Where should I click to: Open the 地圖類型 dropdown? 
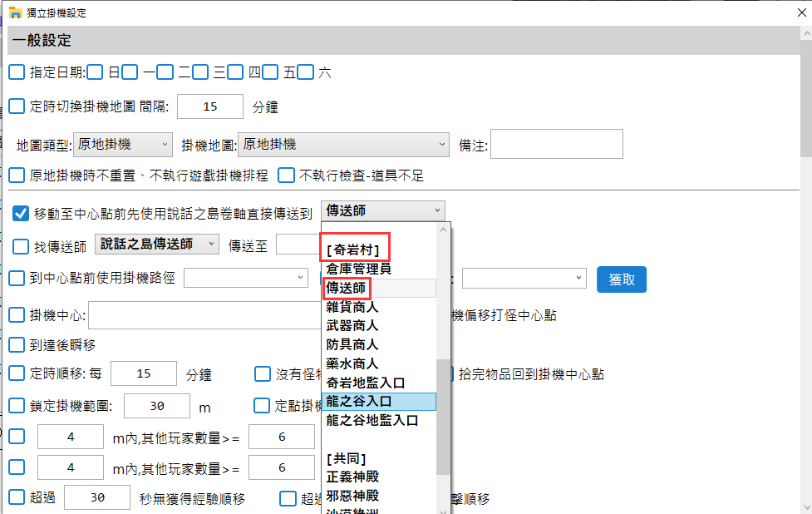point(123,145)
